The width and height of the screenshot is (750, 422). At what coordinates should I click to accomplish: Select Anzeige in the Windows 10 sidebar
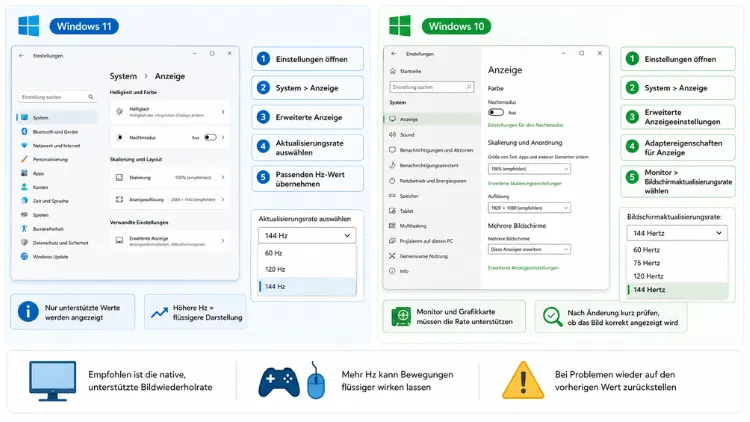(432, 119)
